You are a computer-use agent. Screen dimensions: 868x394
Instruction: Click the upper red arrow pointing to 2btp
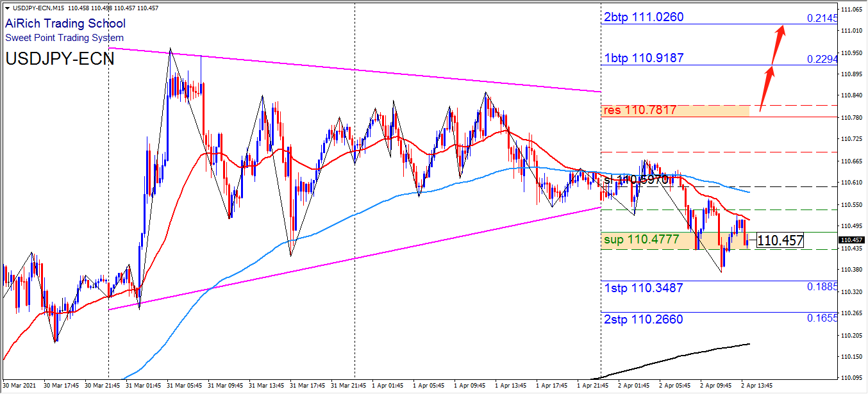[x=778, y=41]
